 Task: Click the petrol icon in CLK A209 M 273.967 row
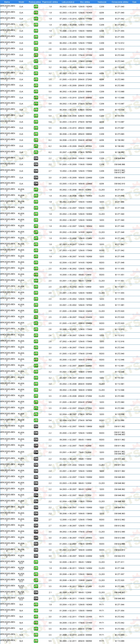pos(36,128)
